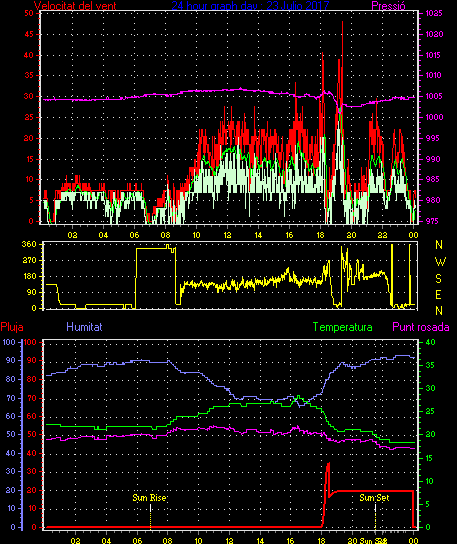457x544 pixels.
Task: Click the 'E' compass direction label
Action: [x=439, y=295]
